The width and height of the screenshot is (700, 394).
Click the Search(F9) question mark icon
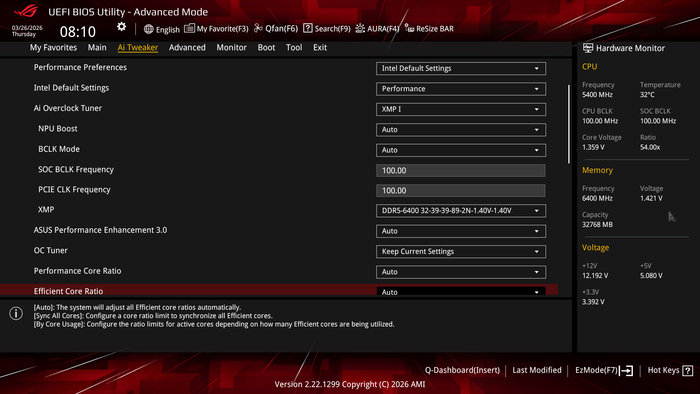click(308, 28)
